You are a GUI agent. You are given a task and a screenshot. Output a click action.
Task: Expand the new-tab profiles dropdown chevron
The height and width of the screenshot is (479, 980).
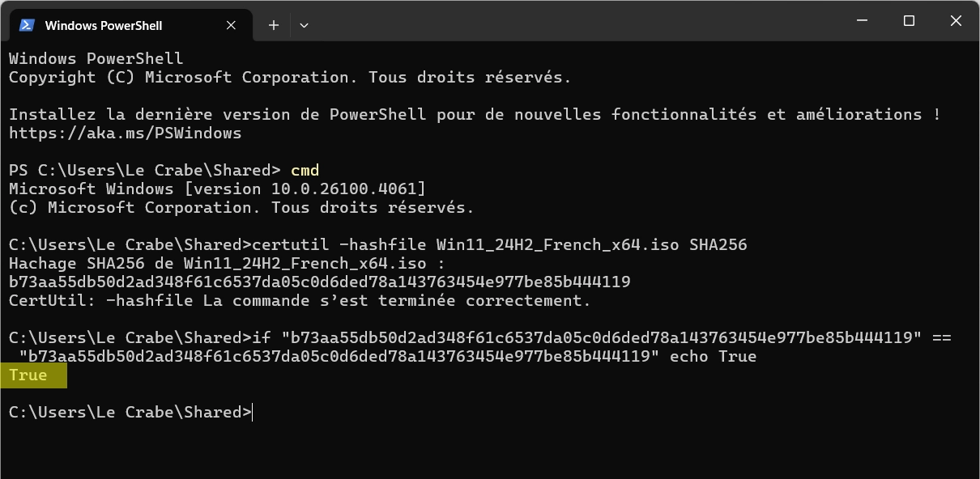coord(304,25)
